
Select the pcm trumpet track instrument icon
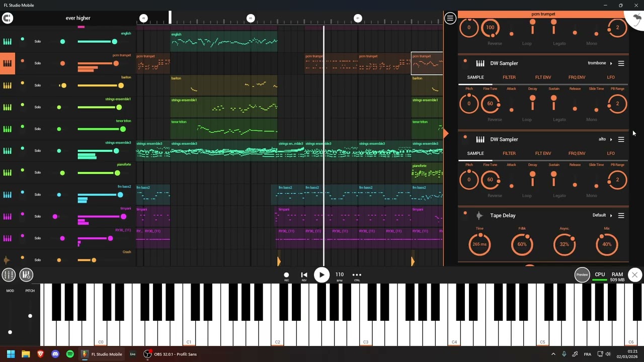point(8,63)
